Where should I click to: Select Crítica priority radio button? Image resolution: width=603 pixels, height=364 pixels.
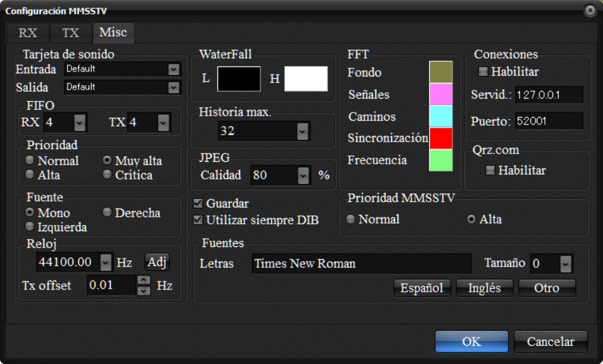pos(107,175)
